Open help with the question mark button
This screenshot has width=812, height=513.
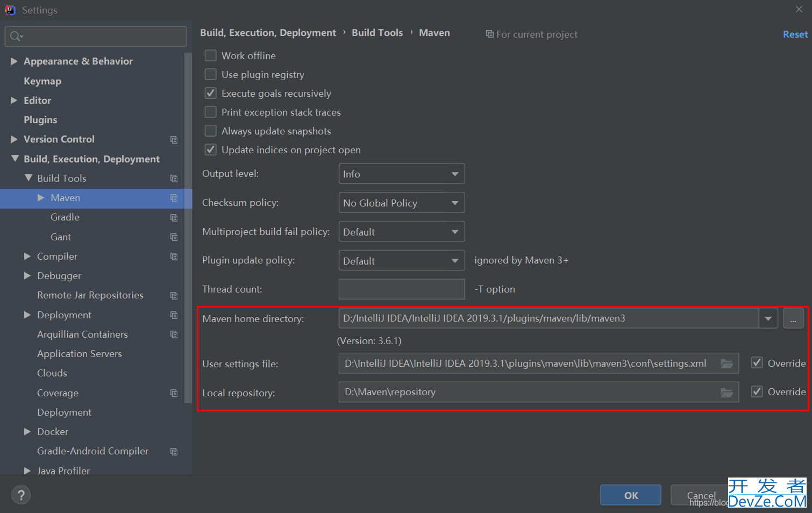tap(21, 495)
